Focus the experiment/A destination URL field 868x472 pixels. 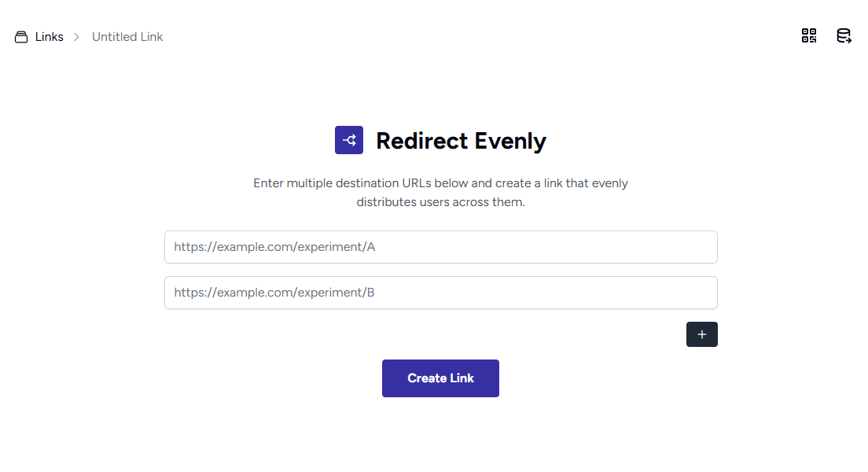[440, 247]
